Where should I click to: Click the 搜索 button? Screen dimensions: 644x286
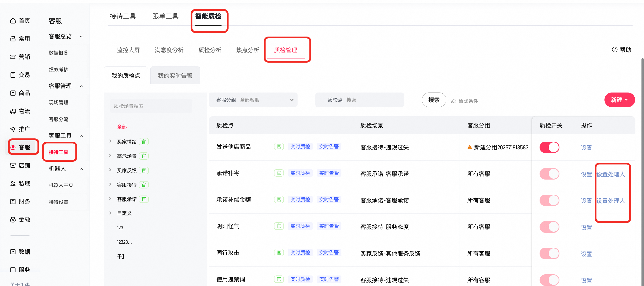click(434, 100)
